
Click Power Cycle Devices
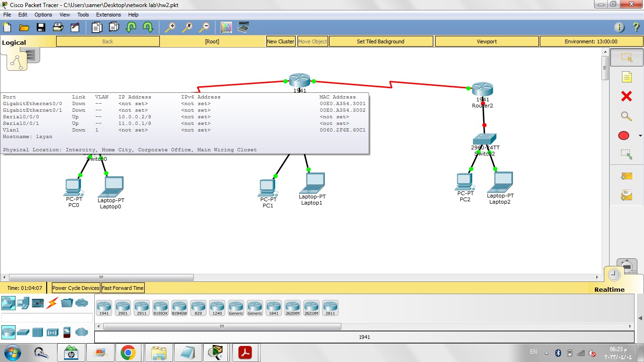76,288
